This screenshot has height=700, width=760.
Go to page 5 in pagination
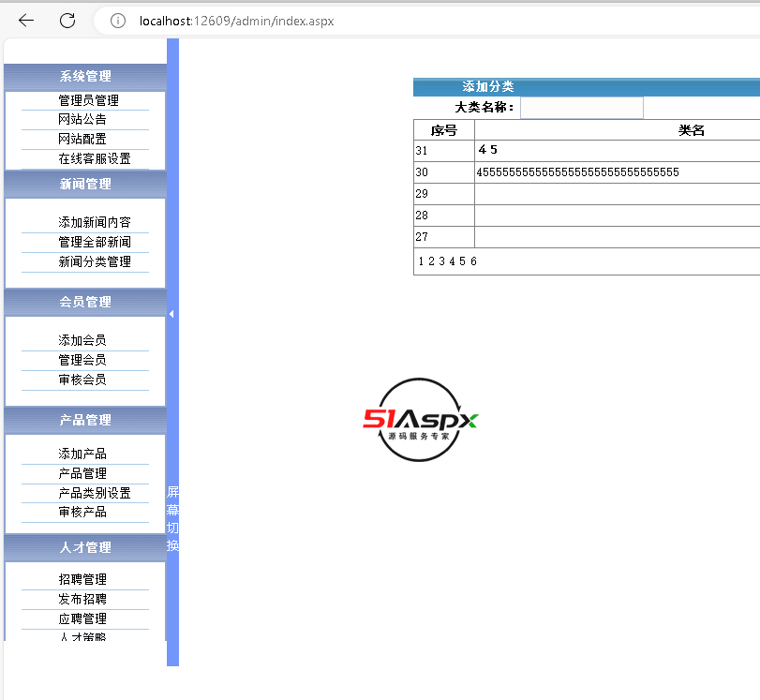(x=462, y=261)
